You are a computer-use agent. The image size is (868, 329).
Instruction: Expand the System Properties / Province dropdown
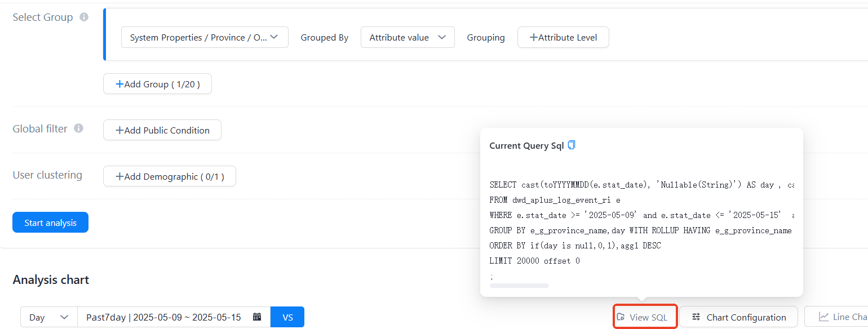coord(205,37)
